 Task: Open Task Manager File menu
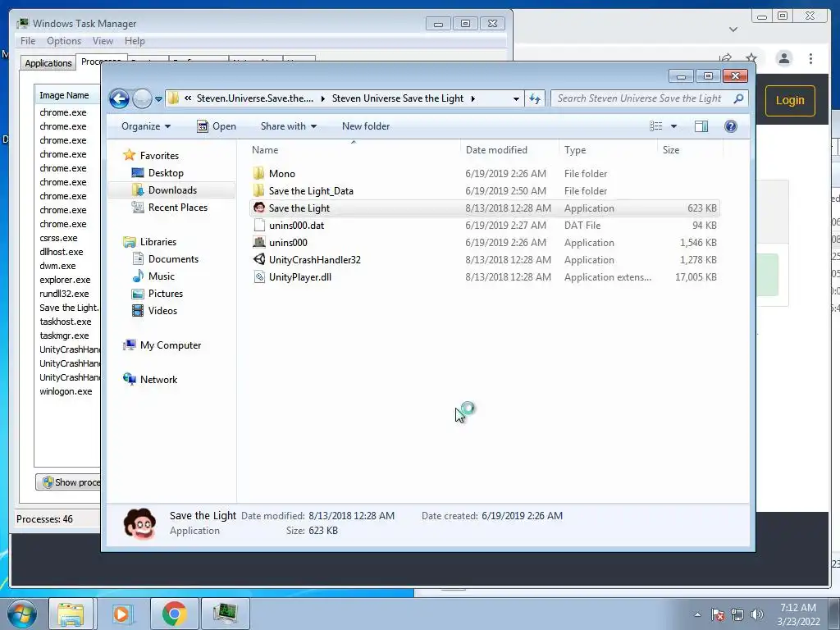[28, 41]
